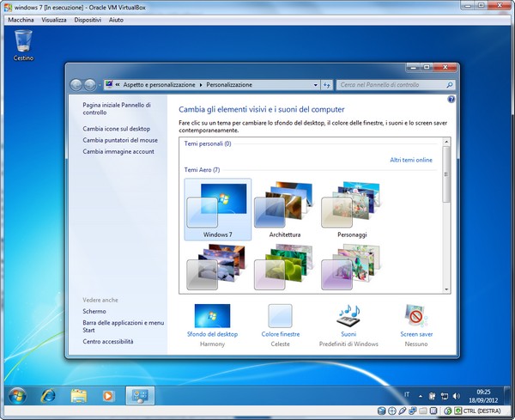515x420 pixels.
Task: Open the Macchina menu
Action: click(21, 20)
